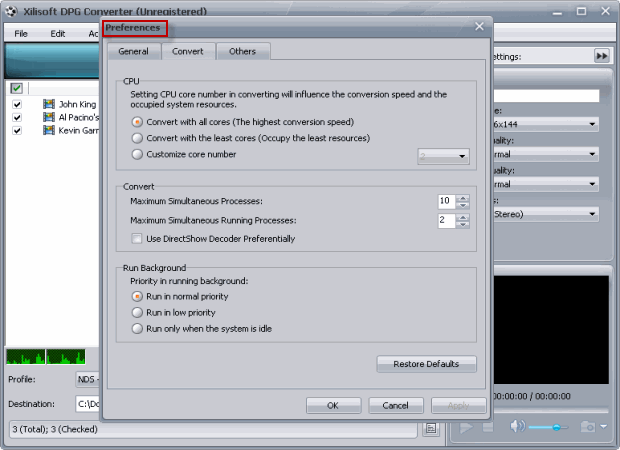Click the stop button in preview player
The height and width of the screenshot is (450, 620).
click(x=488, y=427)
